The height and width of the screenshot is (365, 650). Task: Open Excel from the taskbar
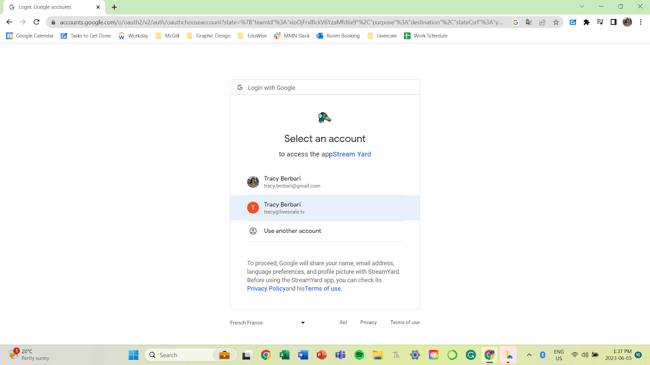tap(284, 355)
